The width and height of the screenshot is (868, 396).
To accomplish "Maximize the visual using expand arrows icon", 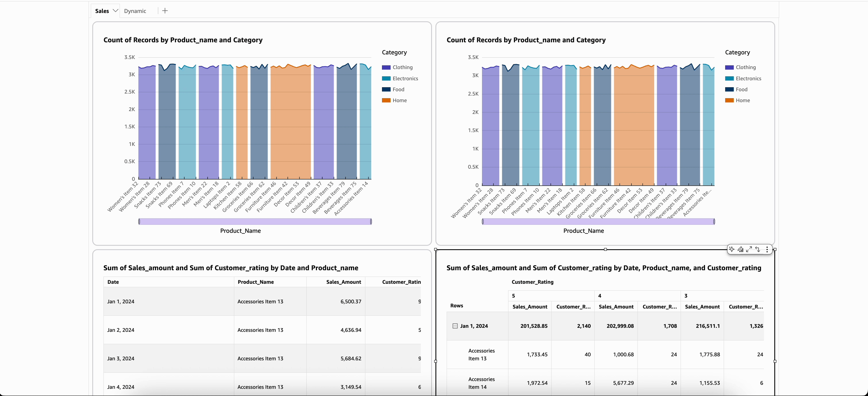I will (749, 249).
